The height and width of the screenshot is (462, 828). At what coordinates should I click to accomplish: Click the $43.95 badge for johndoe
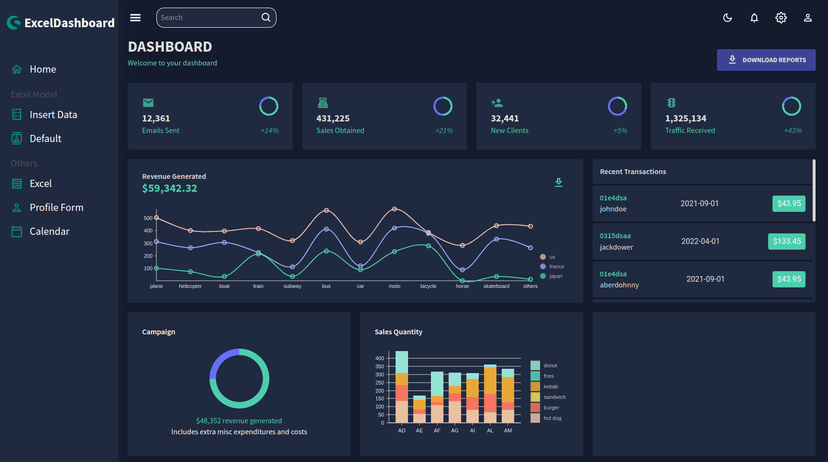[x=788, y=203]
